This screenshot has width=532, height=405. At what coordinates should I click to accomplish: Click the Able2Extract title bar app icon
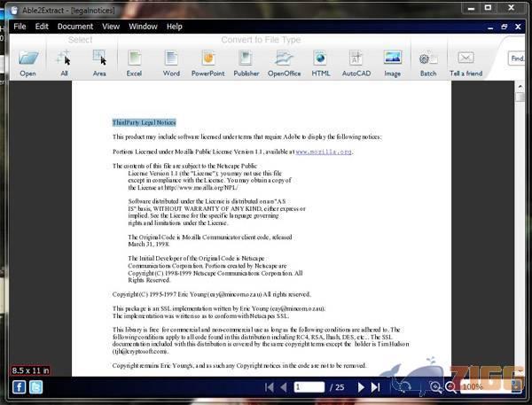pyautogui.click(x=14, y=10)
